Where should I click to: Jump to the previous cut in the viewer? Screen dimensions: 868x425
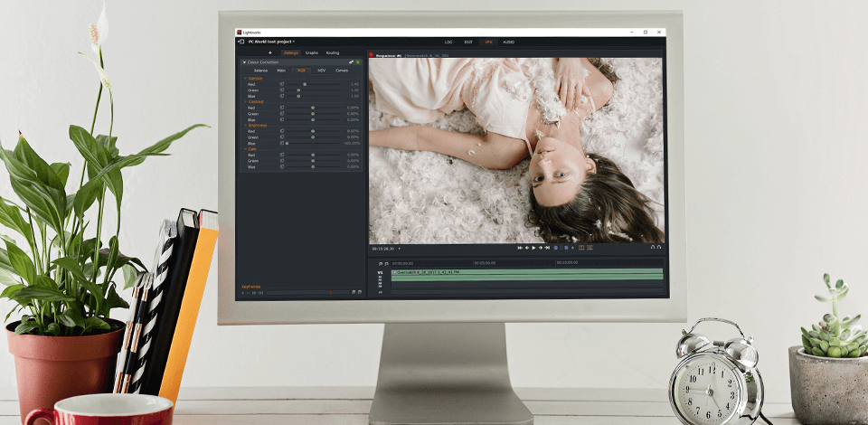[x=521, y=248]
